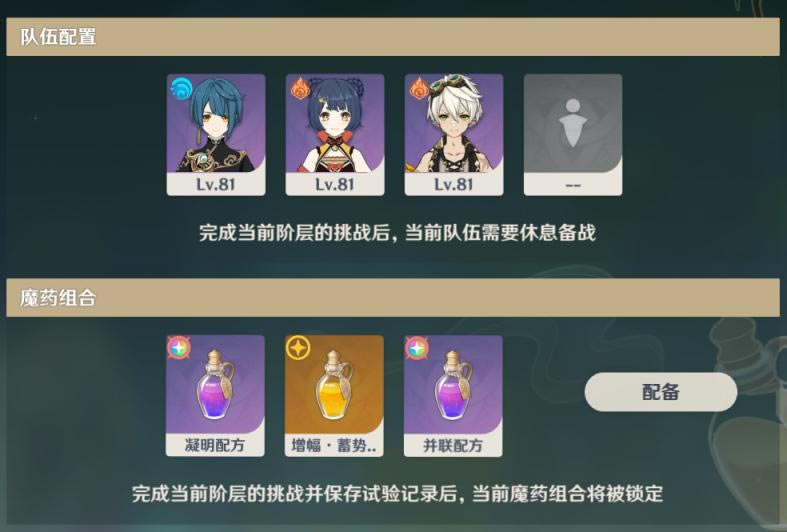Viewport: 787px width, 532px height.
Task: Click the Pyro element icon on third card
Action: (x=419, y=88)
